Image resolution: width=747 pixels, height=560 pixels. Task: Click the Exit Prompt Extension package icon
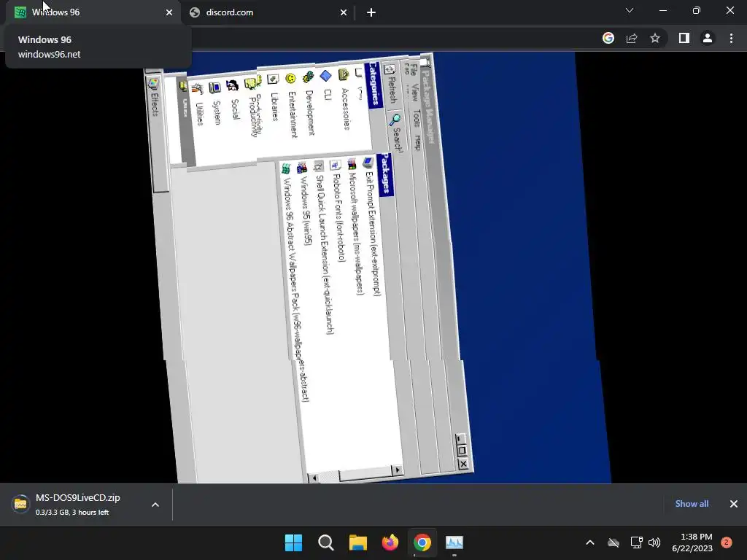[368, 163]
